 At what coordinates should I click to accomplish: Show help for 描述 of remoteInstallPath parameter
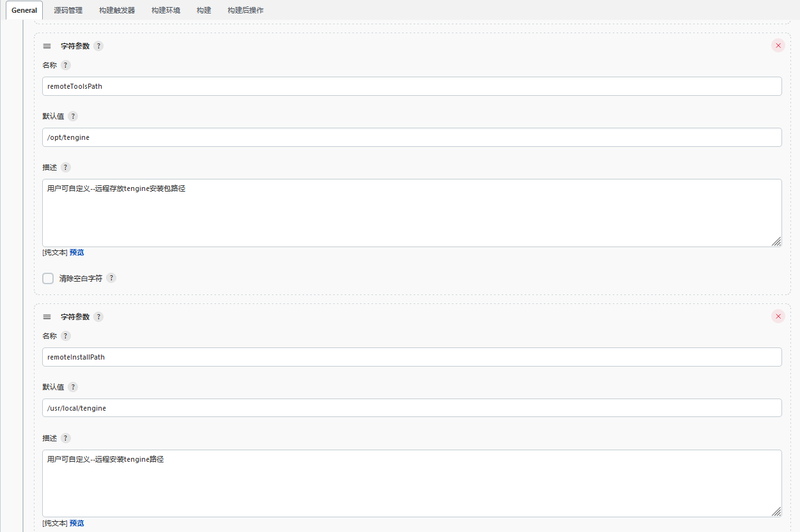[x=66, y=438]
